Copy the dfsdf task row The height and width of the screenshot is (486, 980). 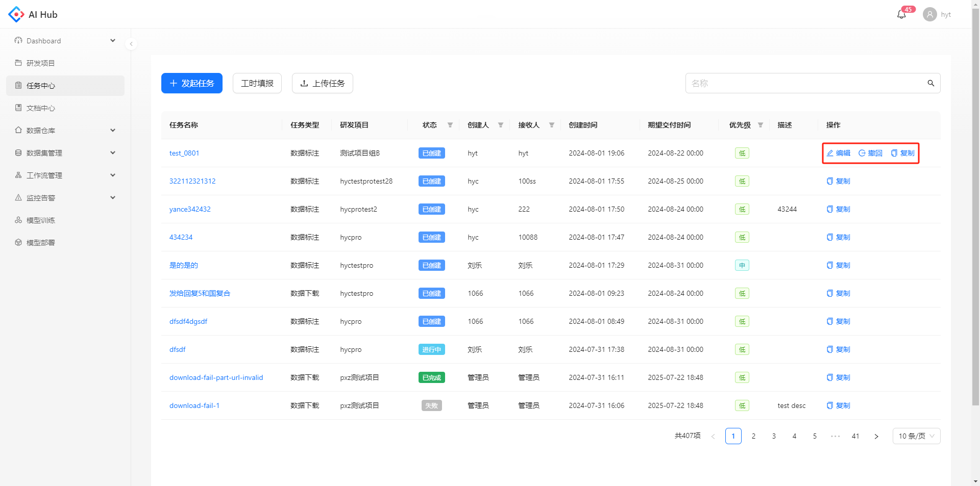(839, 349)
